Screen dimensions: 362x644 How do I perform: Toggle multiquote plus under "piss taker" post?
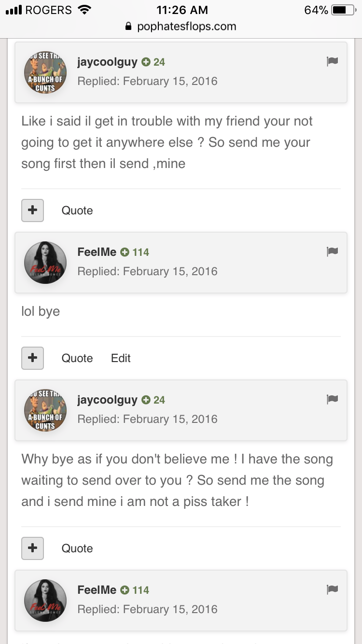(33, 548)
